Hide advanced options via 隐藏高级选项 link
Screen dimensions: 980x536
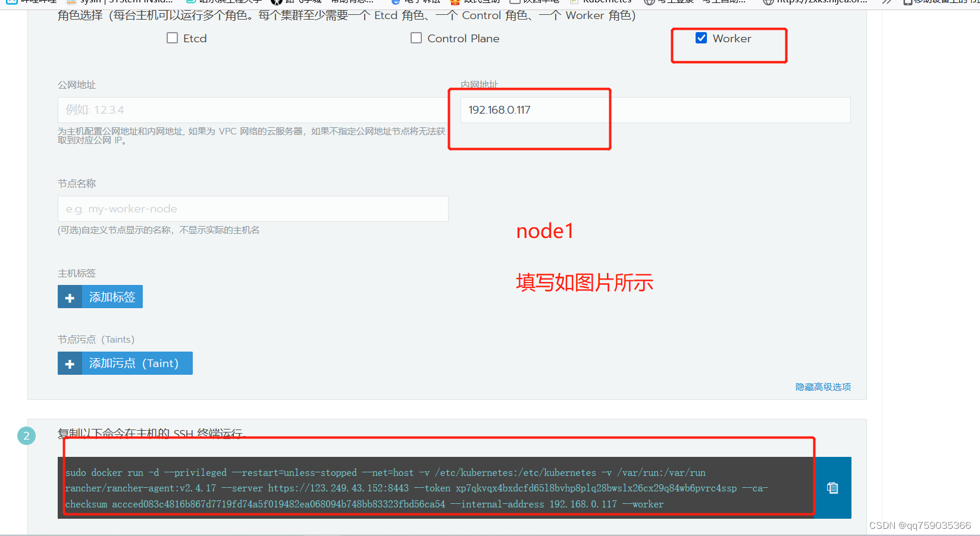click(x=823, y=387)
